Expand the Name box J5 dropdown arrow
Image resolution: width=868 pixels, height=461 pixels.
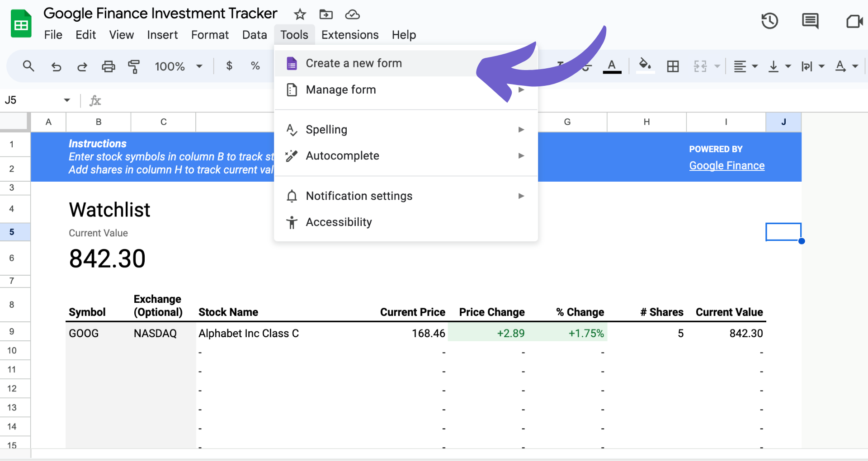tap(67, 100)
